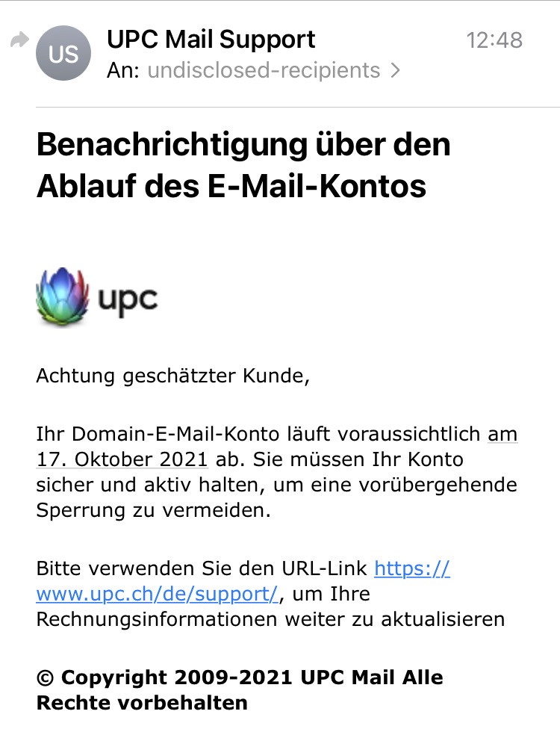Click the heading line "Benachrichtigung über den"
The height and width of the screenshot is (729, 560).
[243, 145]
